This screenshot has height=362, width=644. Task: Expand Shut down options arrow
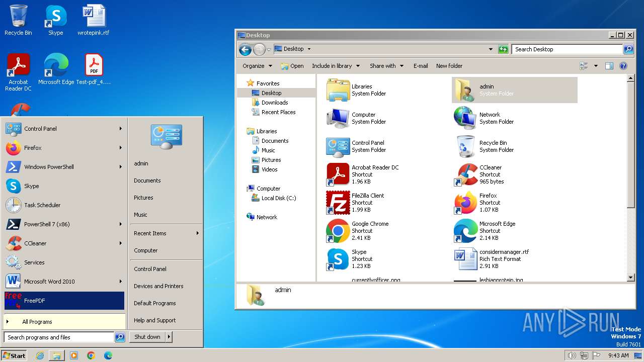point(169,337)
